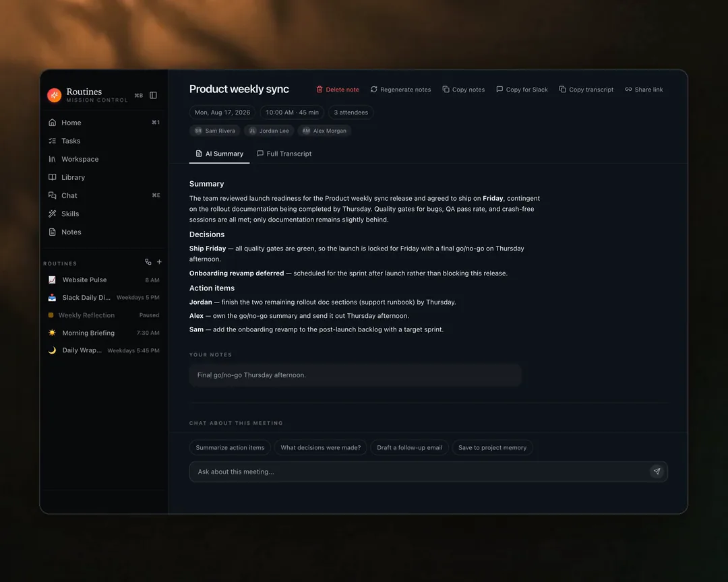
Task: Click the Routines app logo icon
Action: pos(55,95)
